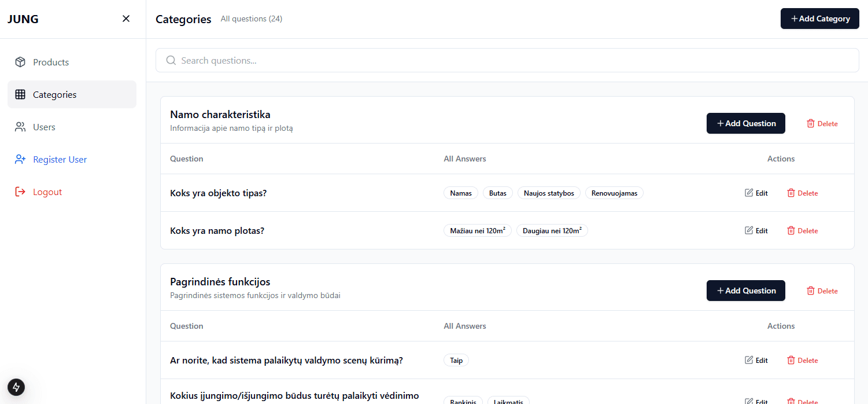Viewport: 868px width, 404px height.
Task: Click the Namo charakteristika category title
Action: click(220, 114)
